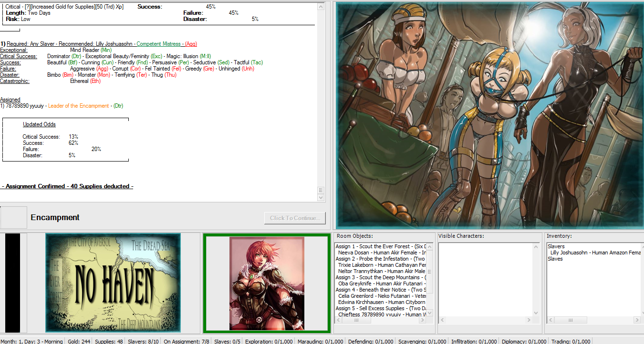Image resolution: width=644 pixels, height=344 pixels.
Task: Click 'Assignment Confirmed - 40 Supplies deducted' line
Action: (67, 186)
